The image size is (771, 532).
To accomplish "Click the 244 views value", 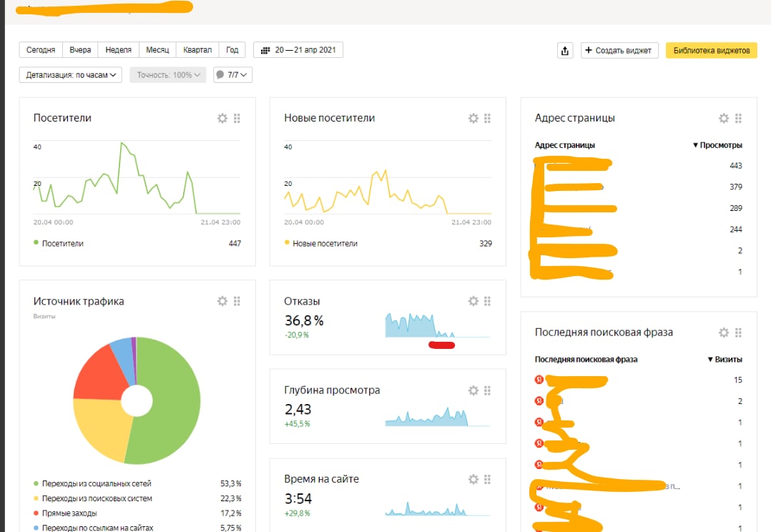I will tap(735, 229).
